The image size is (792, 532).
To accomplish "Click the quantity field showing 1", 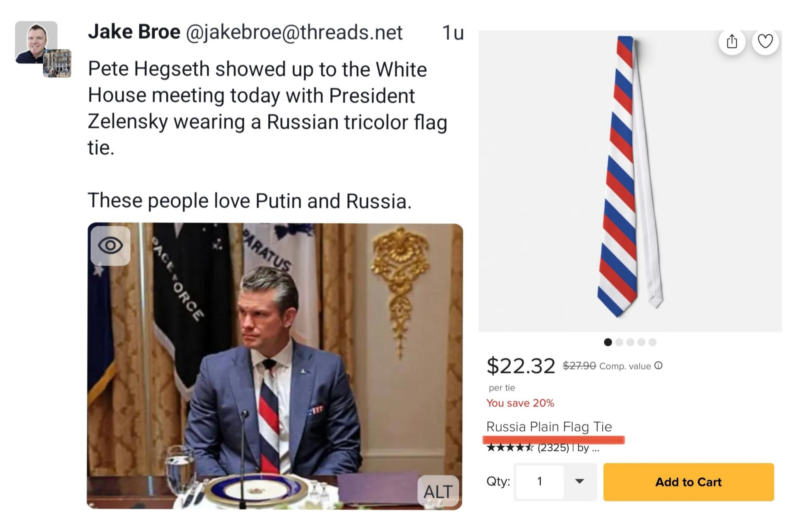I will (x=540, y=481).
